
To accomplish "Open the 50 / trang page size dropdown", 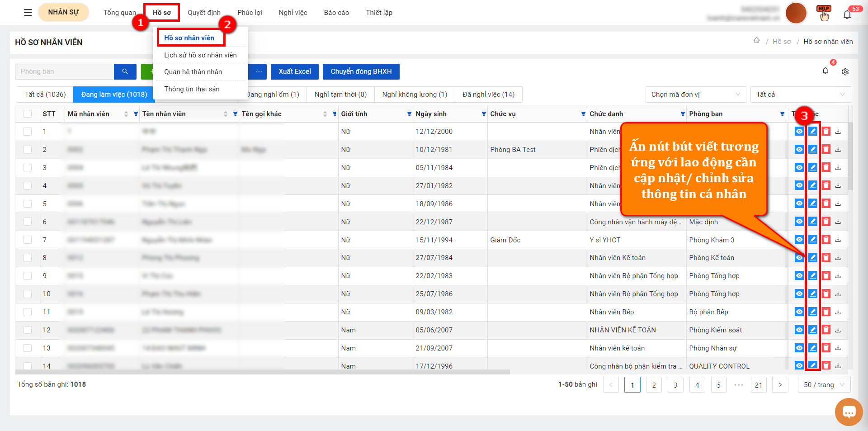I will (824, 385).
